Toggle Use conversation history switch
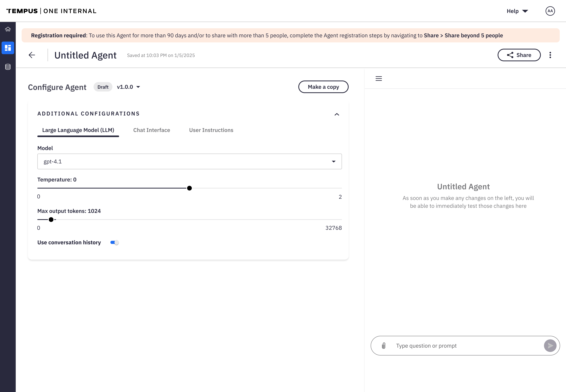The width and height of the screenshot is (566, 392). pos(115,242)
